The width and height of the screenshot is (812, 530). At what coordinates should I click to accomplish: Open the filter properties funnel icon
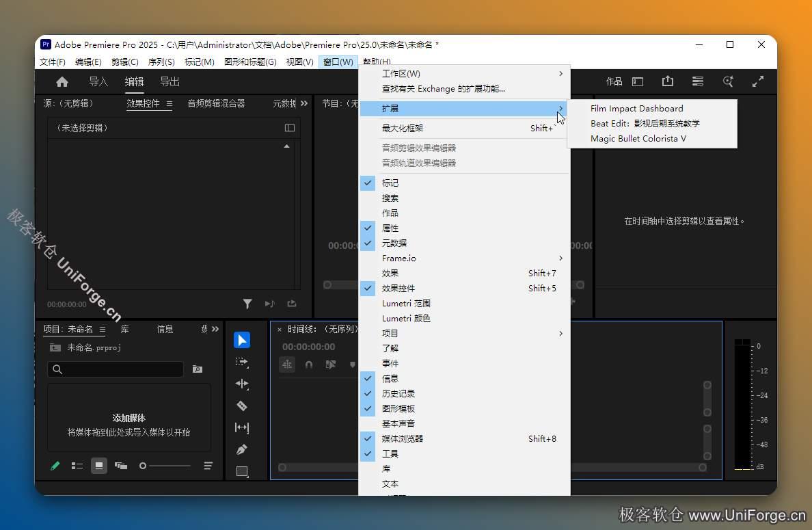pyautogui.click(x=247, y=304)
